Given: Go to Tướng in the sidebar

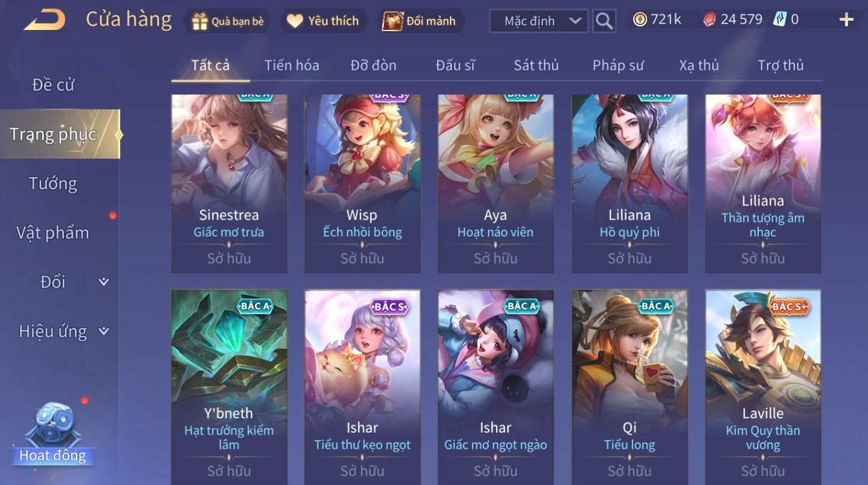Looking at the screenshot, I should pos(53,184).
